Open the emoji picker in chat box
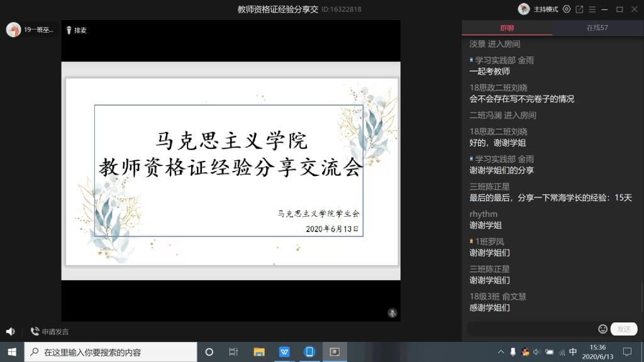This screenshot has height=362, width=644. coord(602,329)
